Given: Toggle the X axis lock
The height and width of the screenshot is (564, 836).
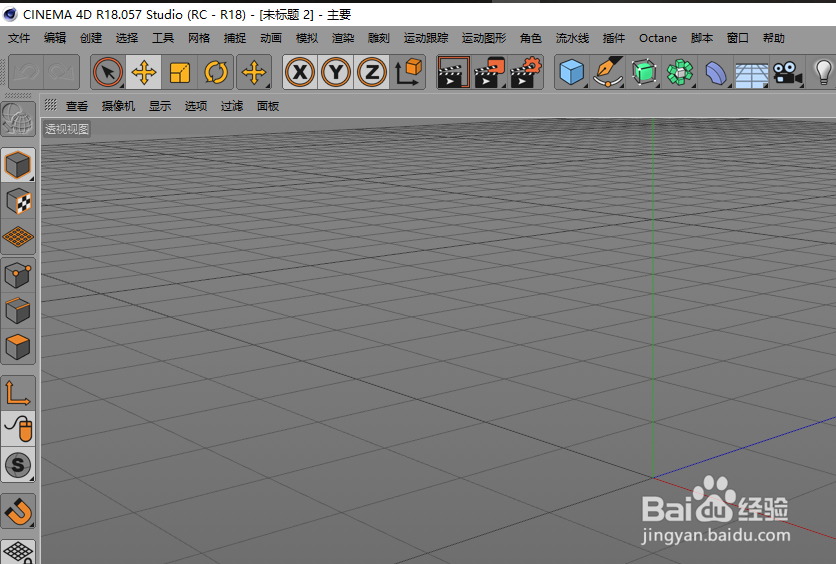Looking at the screenshot, I should (300, 72).
